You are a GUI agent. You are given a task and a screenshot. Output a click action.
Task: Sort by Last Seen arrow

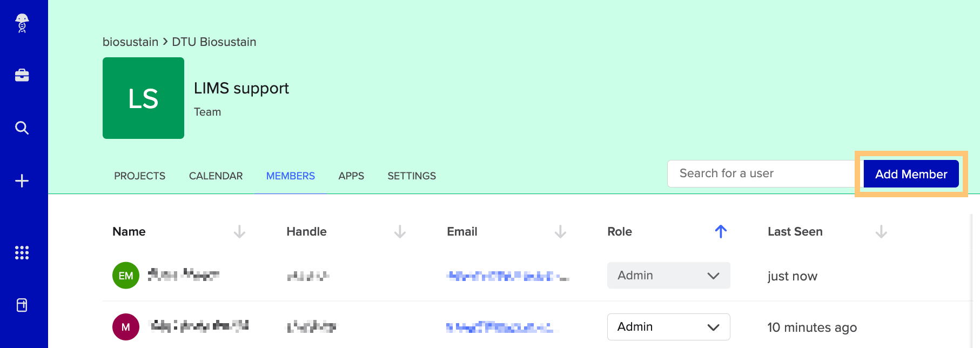pos(881,232)
